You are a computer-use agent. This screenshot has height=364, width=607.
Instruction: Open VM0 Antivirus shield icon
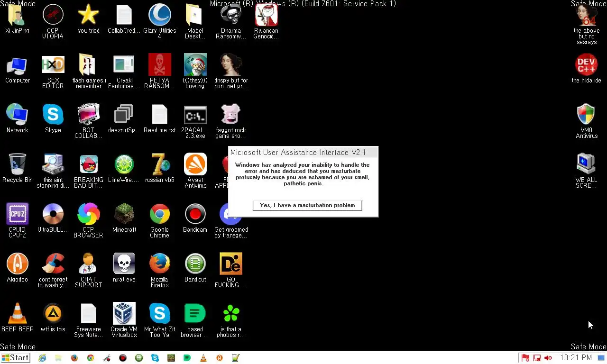(x=587, y=120)
